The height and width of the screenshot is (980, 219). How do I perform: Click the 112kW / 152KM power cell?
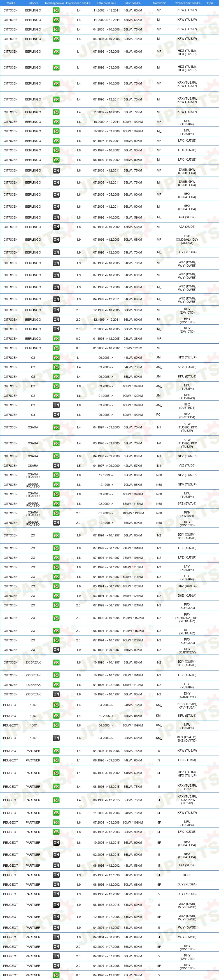(133, 618)
